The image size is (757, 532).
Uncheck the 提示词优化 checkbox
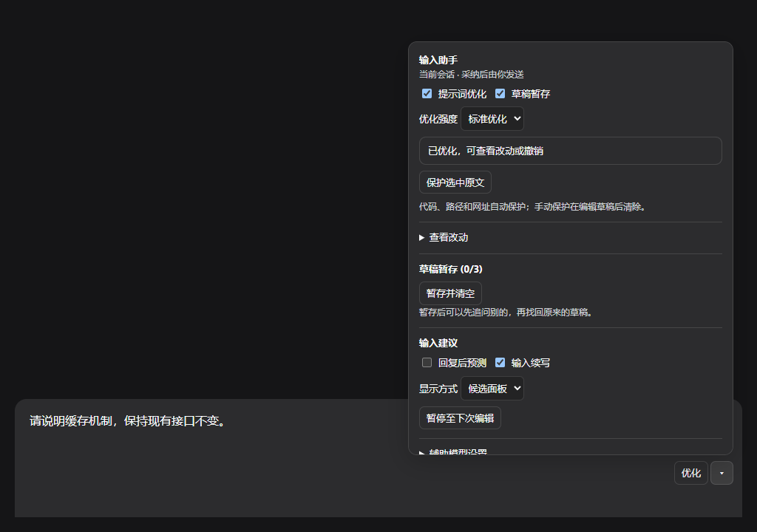pos(427,94)
